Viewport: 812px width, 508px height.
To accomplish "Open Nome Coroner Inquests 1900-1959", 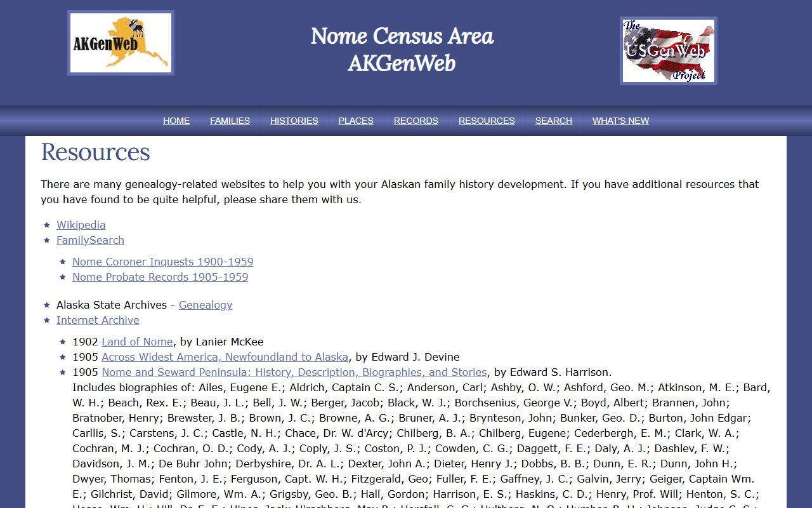I will [163, 262].
